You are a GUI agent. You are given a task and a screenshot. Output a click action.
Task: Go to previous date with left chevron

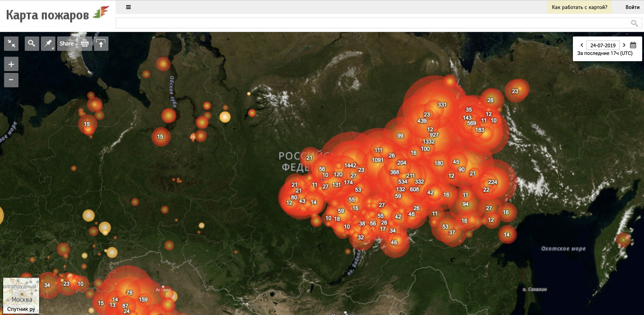click(582, 45)
